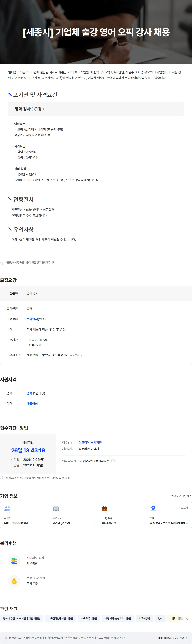Select tag 잡아바 추천 TOP 기업 온라인 채용관
This screenshot has width=192, height=644.
[x=22, y=618]
